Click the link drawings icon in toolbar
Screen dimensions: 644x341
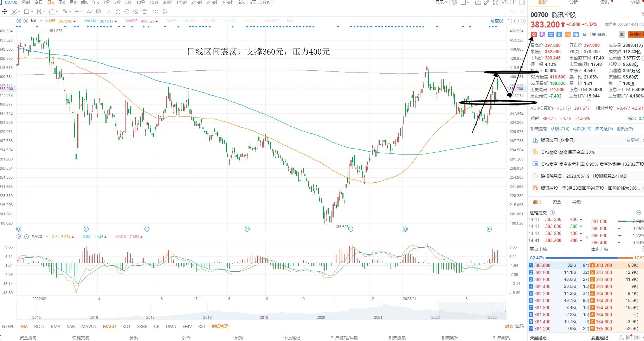click(155, 12)
